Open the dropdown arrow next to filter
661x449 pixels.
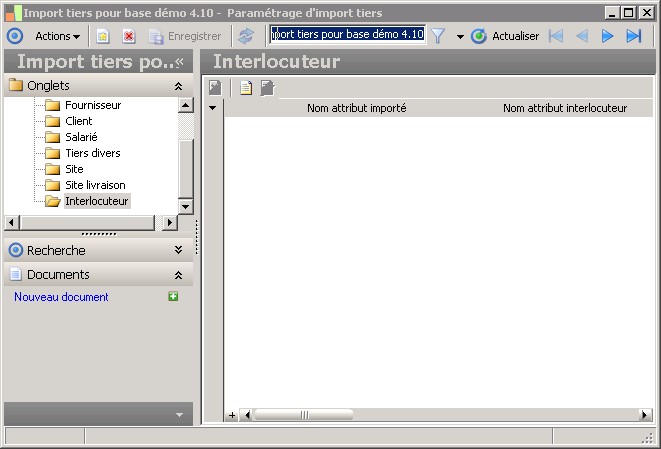460,37
